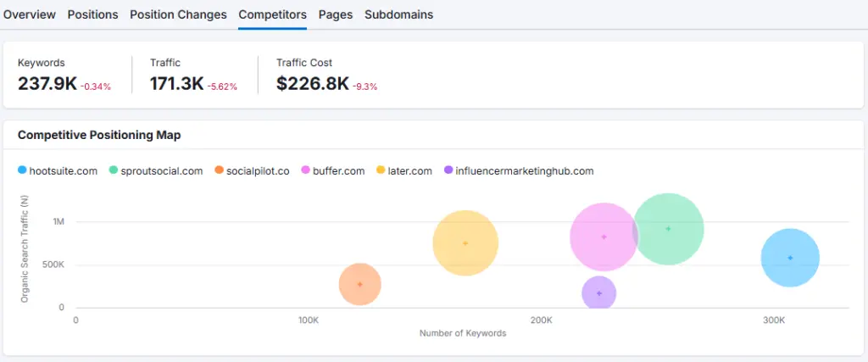Toggle sproutsocial.com legend entry
Image resolution: width=868 pixels, height=362 pixels.
point(156,170)
